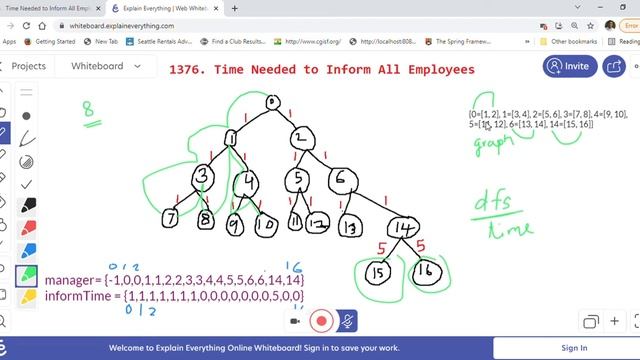Screen dimensions: 640x360
Task: Toggle the camera video button
Action: point(295,321)
